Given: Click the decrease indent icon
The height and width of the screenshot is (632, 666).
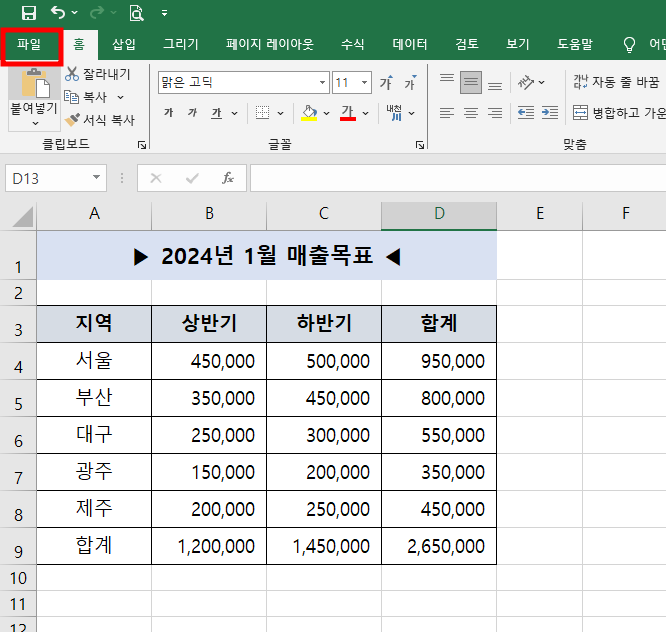Looking at the screenshot, I should pos(526,113).
